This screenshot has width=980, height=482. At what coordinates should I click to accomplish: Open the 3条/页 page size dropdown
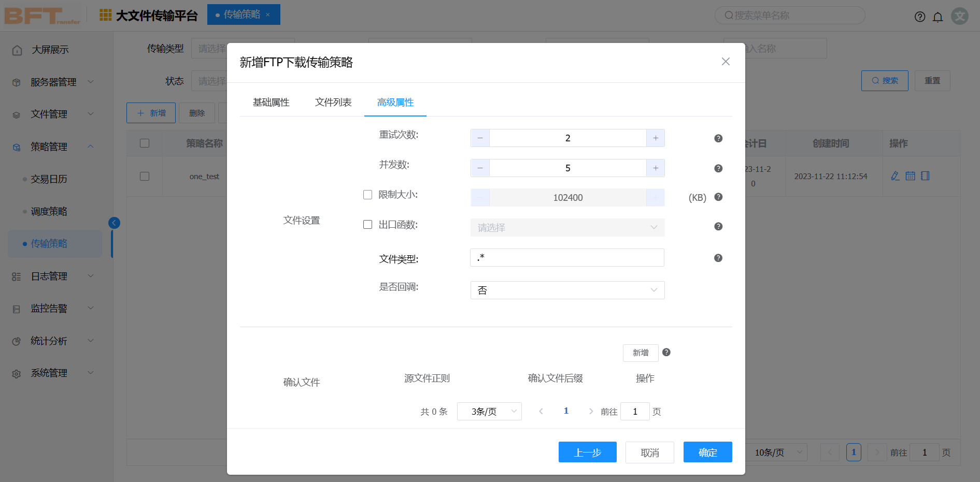[489, 412]
